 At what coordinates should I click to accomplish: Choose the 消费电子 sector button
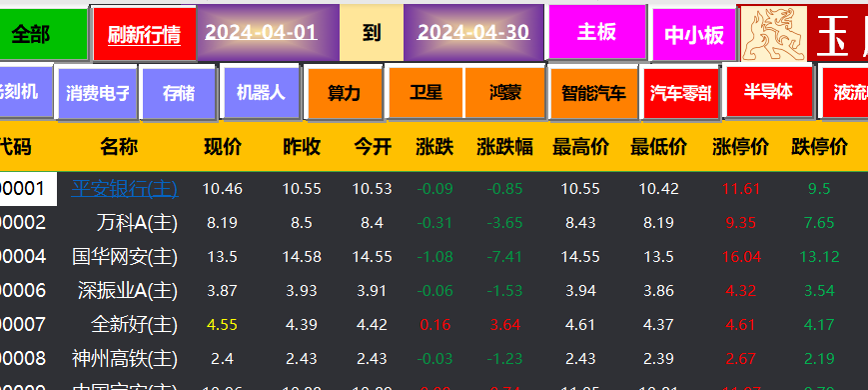pos(98,93)
